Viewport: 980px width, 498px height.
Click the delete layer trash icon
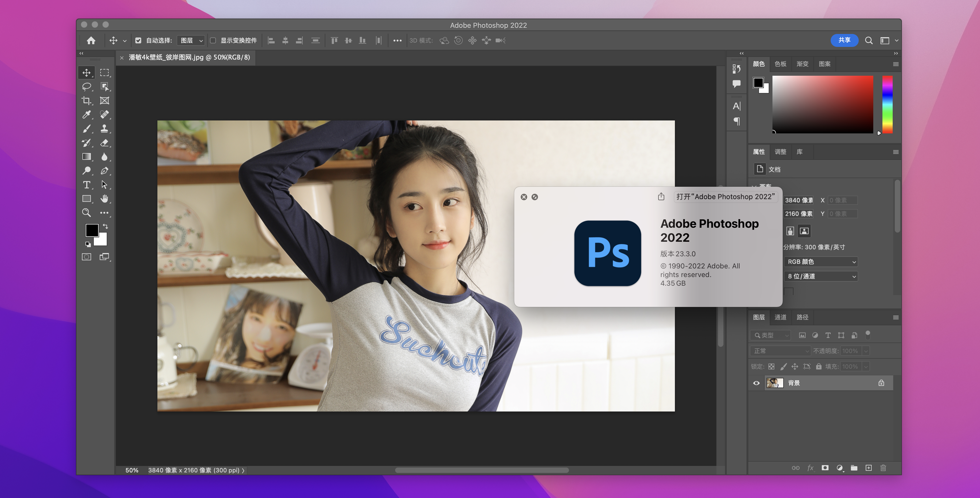coord(883,468)
